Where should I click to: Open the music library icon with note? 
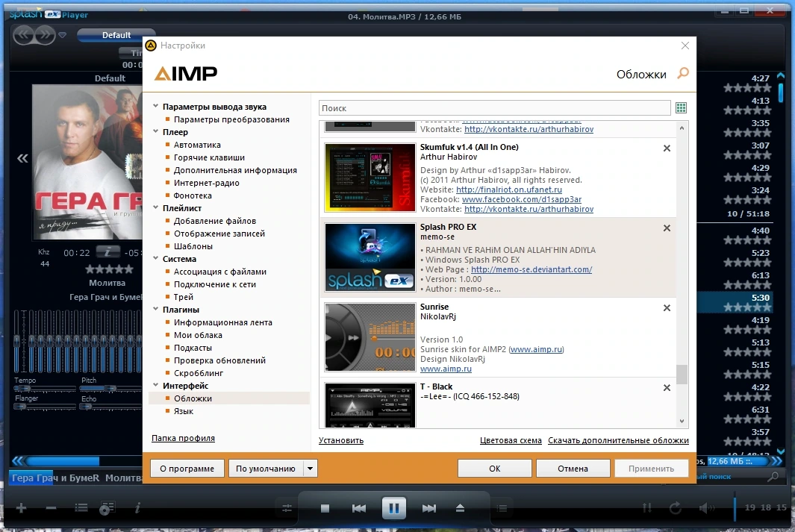point(107,508)
